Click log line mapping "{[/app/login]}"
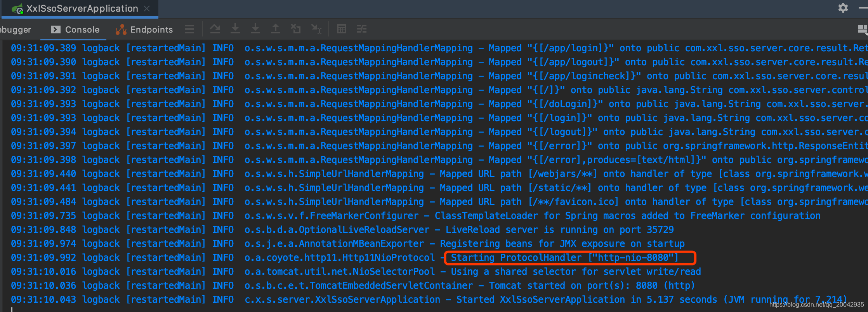The height and width of the screenshot is (312, 868). pos(439,48)
